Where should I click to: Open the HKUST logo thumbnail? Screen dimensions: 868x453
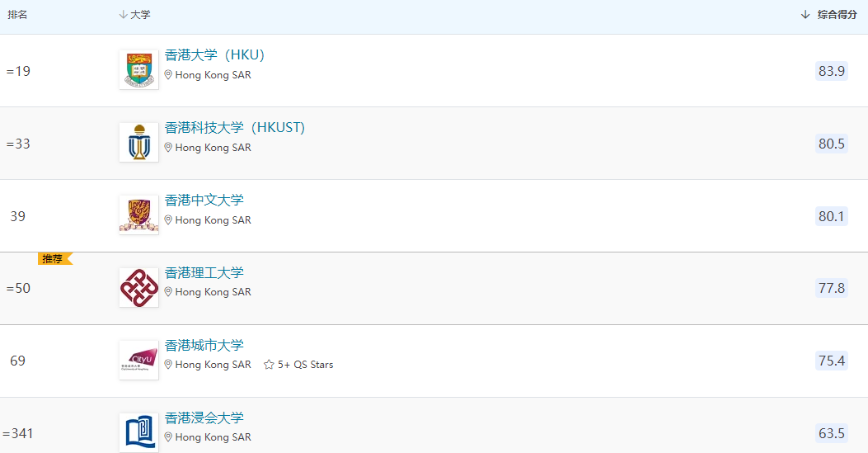(x=139, y=142)
